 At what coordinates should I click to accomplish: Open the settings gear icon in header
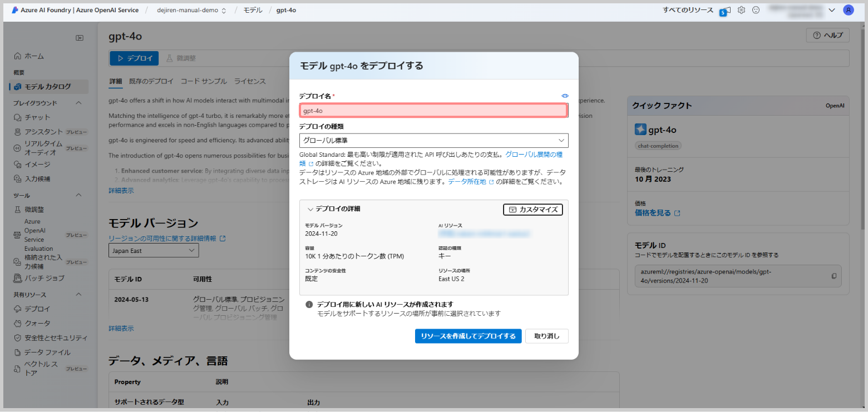pos(741,10)
